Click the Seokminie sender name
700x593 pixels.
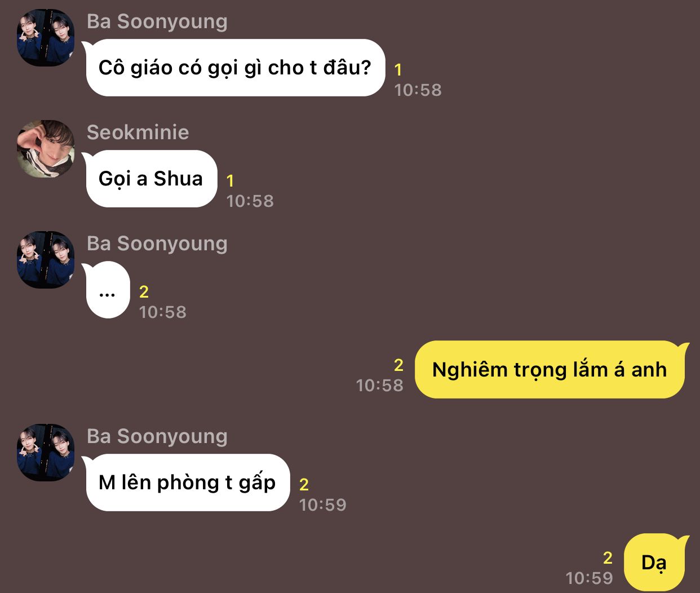point(138,132)
